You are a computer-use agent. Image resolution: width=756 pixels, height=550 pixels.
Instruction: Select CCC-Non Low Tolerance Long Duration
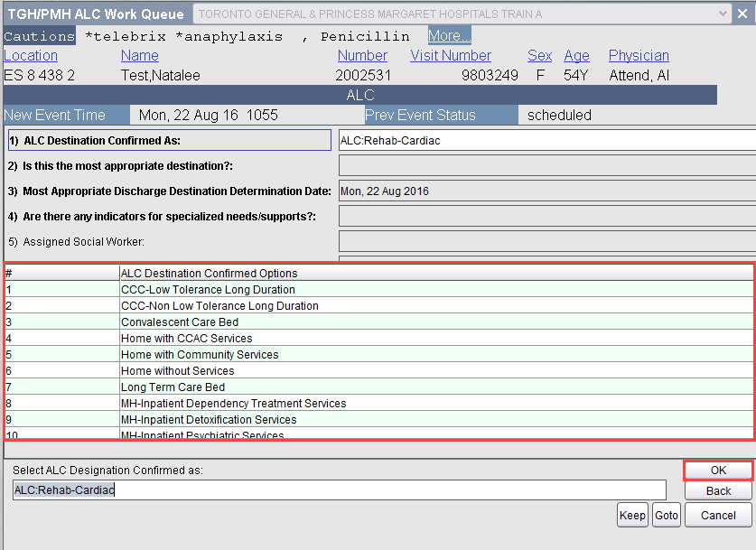[x=379, y=305]
